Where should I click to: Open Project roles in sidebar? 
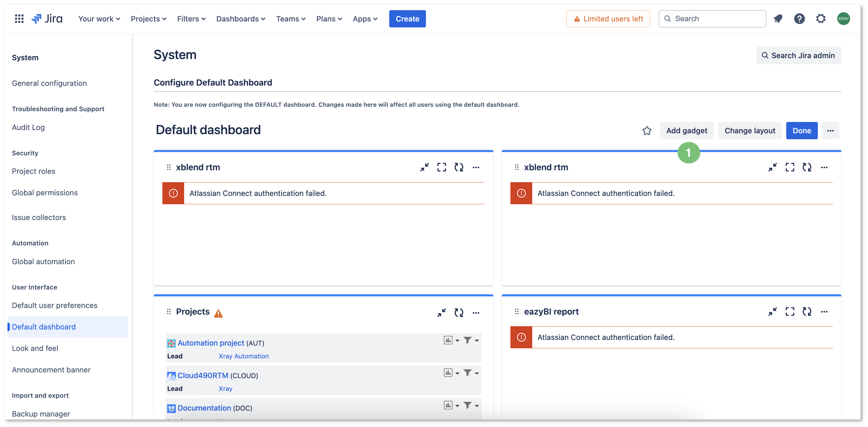pyautogui.click(x=33, y=171)
